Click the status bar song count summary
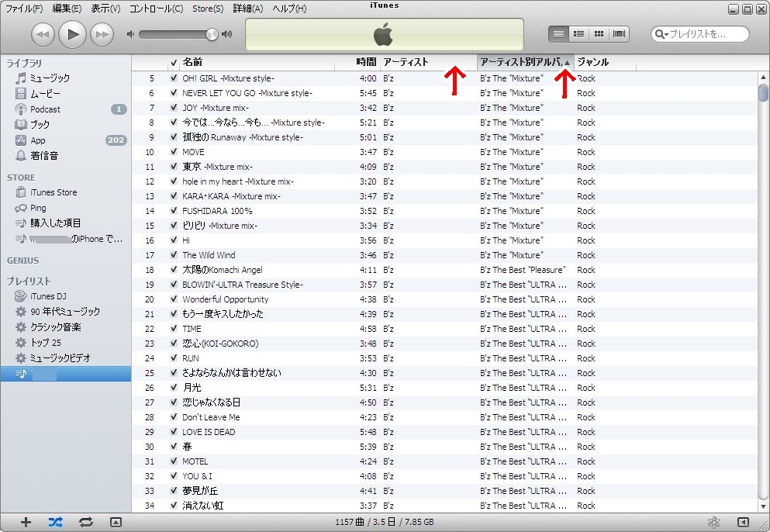The height and width of the screenshot is (532, 770). (x=385, y=522)
